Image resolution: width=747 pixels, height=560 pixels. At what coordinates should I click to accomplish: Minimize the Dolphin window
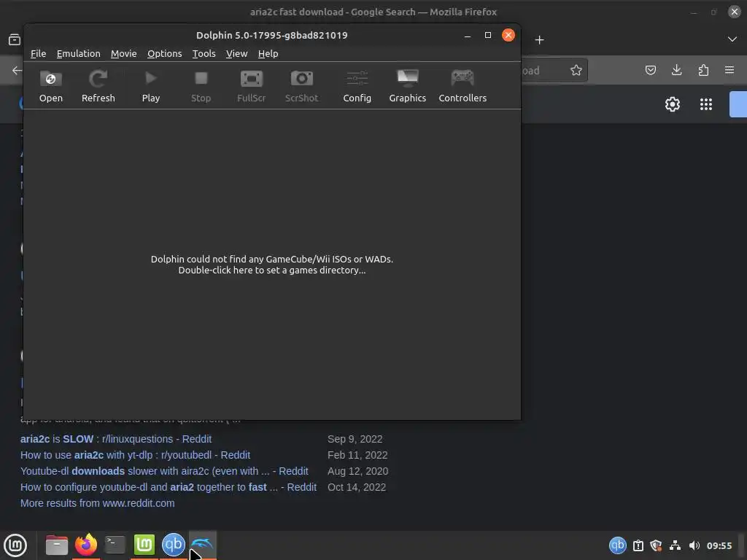(468, 36)
